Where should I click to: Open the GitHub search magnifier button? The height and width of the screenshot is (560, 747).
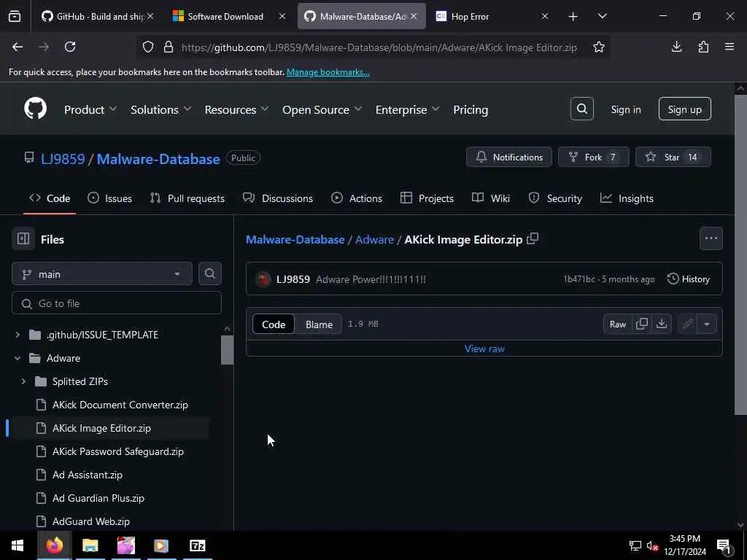pos(581,109)
